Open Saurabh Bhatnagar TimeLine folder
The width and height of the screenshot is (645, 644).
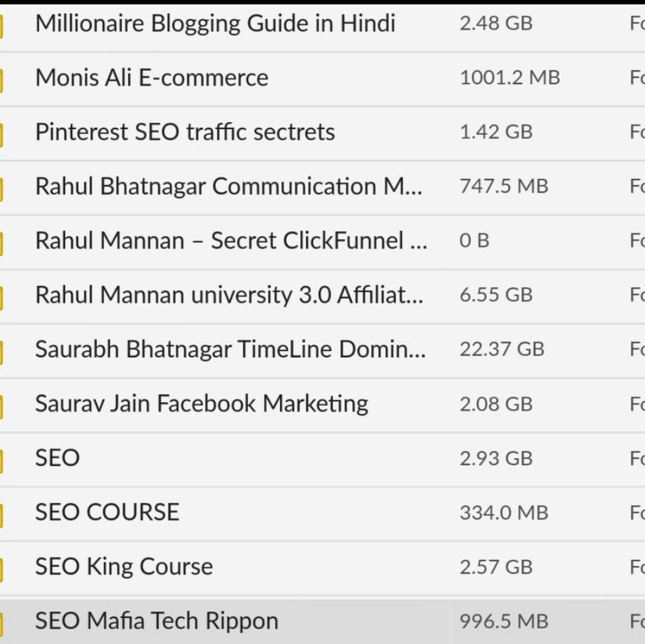tap(230, 349)
